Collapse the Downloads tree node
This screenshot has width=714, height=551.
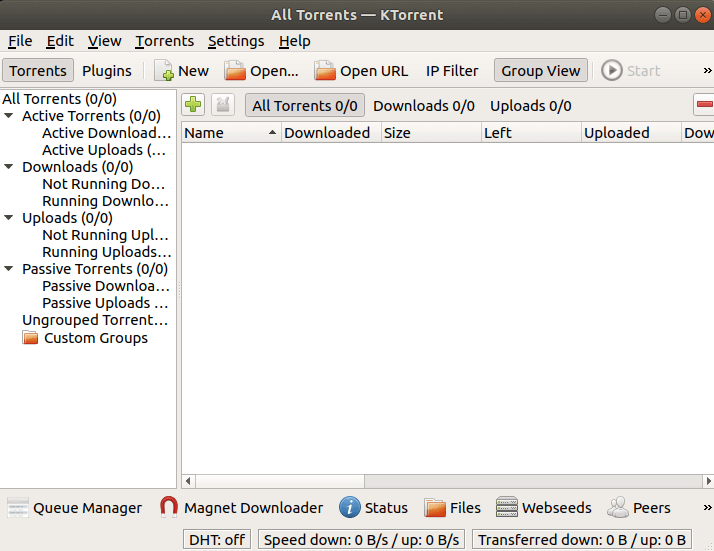[x=9, y=167]
